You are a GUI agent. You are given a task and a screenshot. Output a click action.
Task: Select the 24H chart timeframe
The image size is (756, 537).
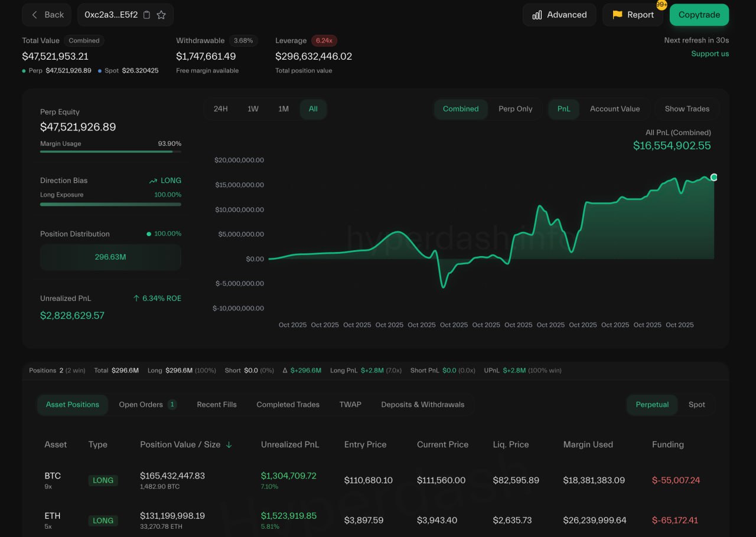[x=221, y=109]
